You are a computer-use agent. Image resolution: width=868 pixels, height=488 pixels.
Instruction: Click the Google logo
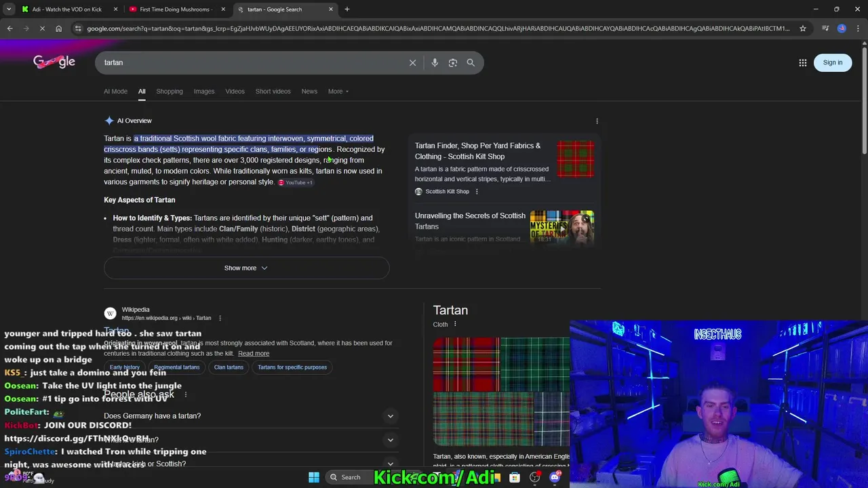tap(54, 62)
